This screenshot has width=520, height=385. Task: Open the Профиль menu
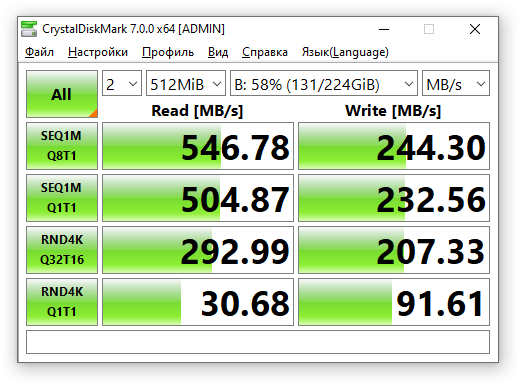tap(168, 52)
